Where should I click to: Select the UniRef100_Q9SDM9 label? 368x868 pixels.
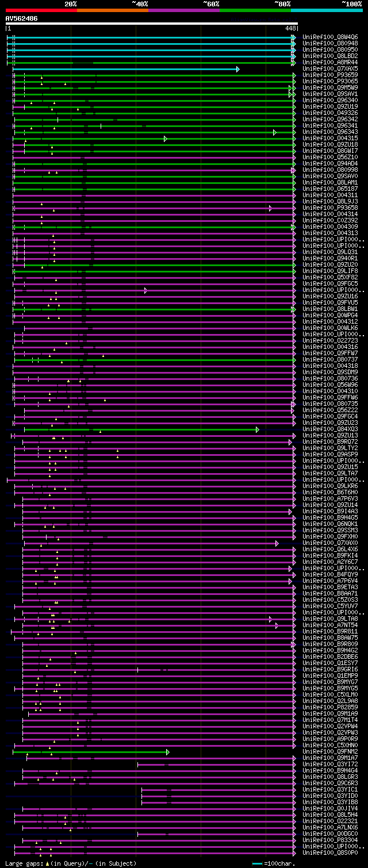tap(330, 372)
